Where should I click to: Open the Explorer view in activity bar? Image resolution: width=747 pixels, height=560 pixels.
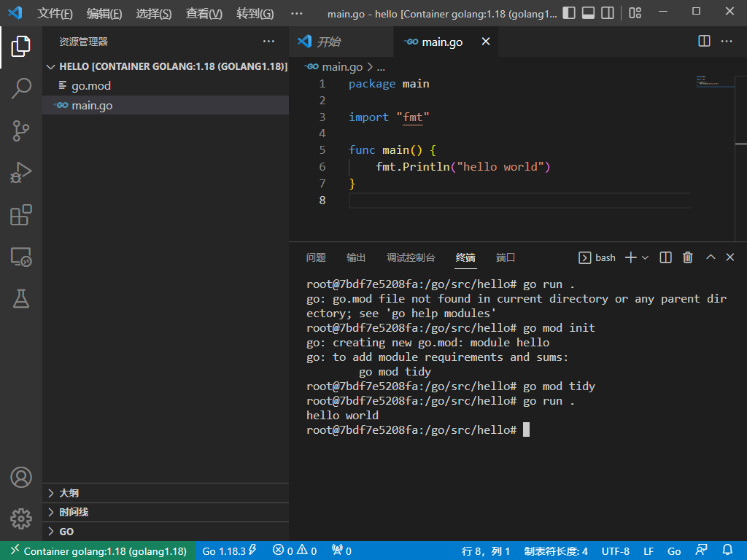click(21, 46)
